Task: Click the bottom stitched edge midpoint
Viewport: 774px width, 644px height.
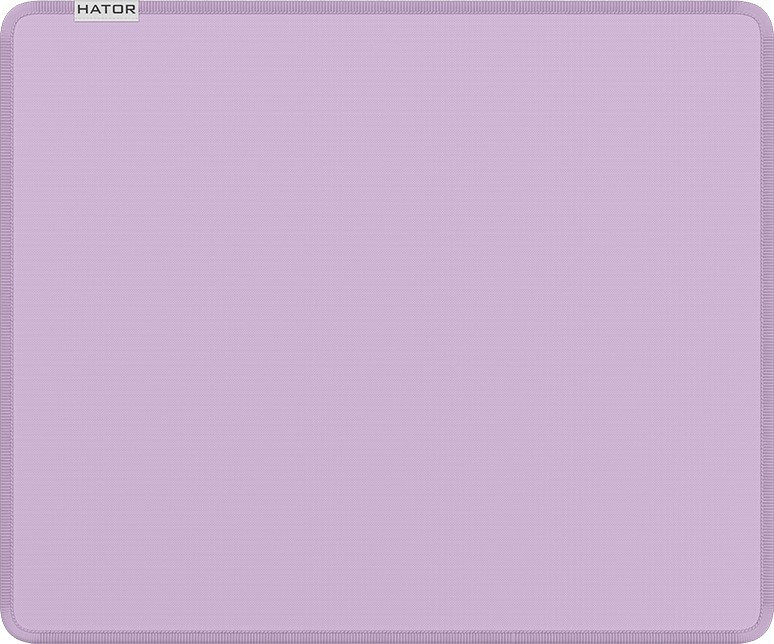Action: (387, 636)
